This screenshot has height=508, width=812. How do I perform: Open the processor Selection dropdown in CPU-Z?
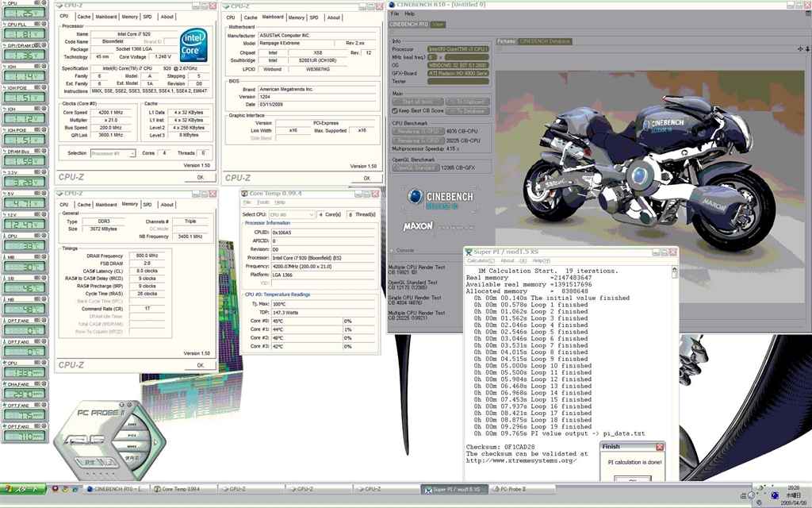tap(113, 153)
